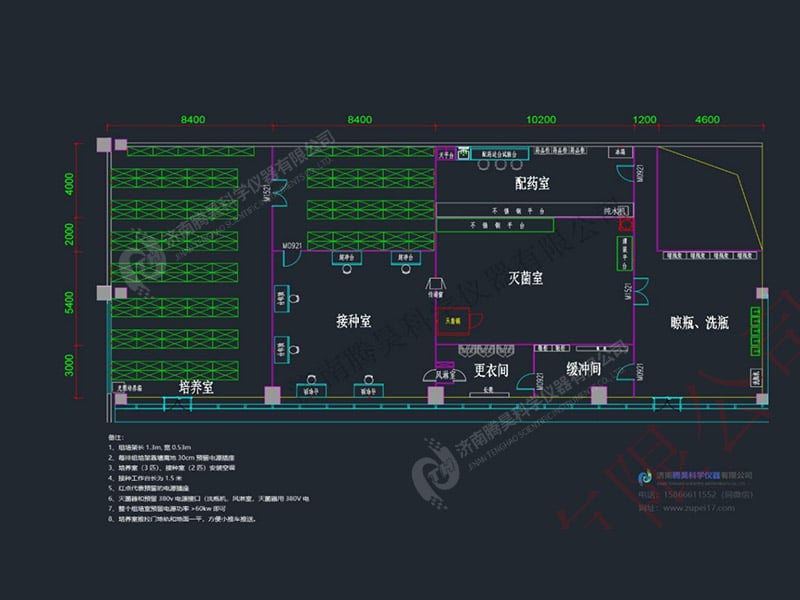Click the 10200 horizontal dimension text

[x=539, y=119]
